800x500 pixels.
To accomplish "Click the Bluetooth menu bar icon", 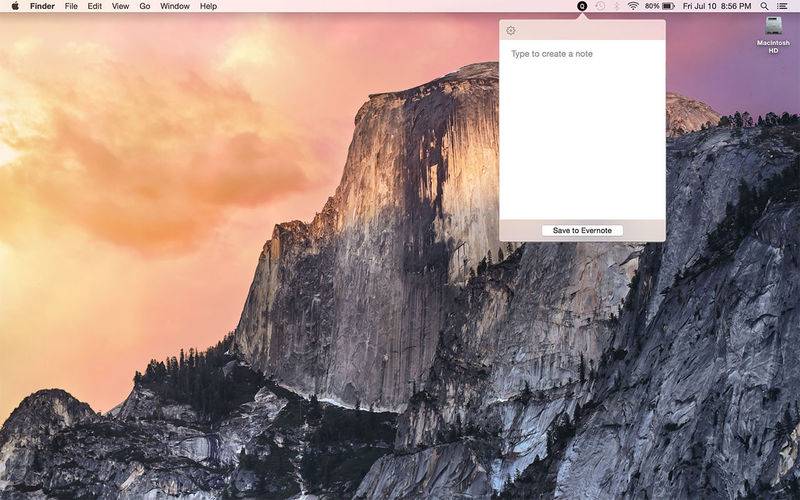I will point(616,6).
